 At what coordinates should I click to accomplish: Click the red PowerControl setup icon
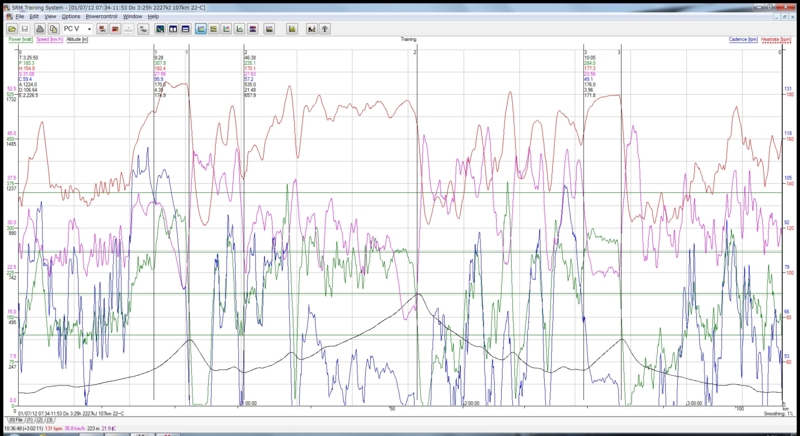(115, 29)
